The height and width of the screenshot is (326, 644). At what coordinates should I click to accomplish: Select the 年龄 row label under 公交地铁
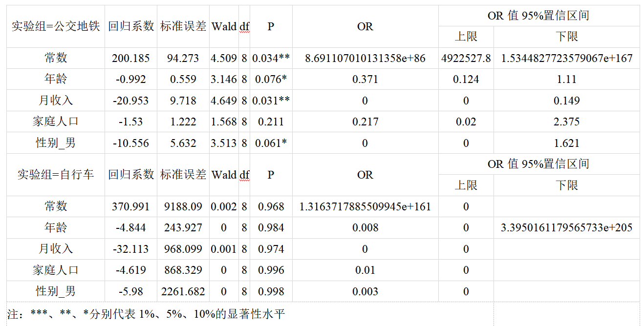coord(55,79)
